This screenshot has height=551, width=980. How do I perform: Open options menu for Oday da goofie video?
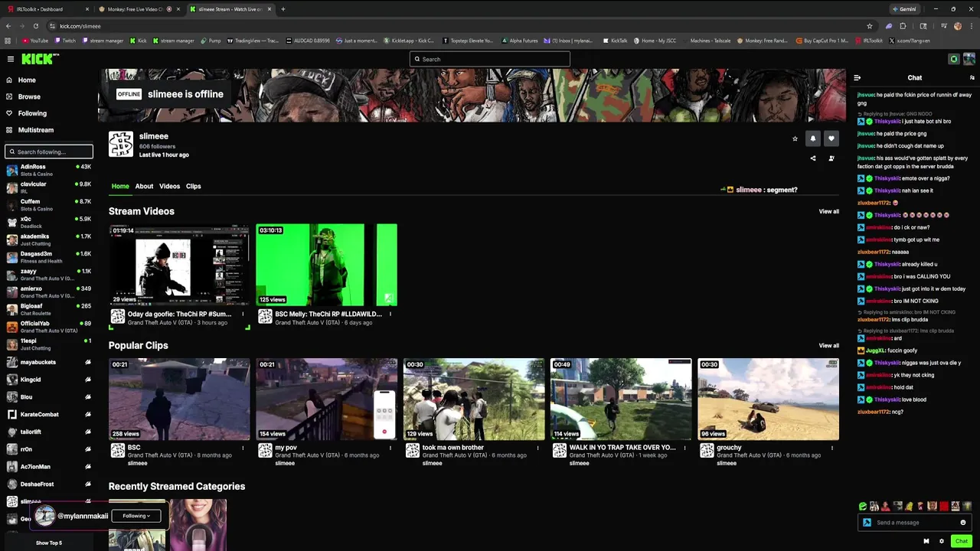[x=243, y=314]
